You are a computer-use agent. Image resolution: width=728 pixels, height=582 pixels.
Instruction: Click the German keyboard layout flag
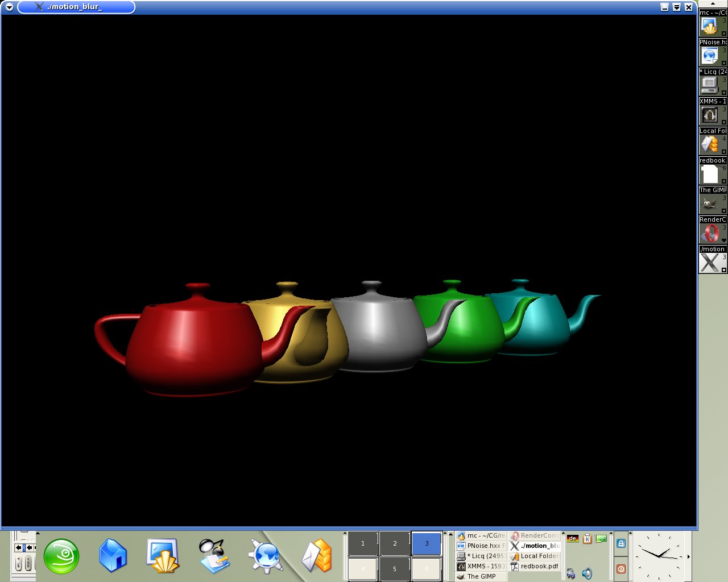(x=573, y=538)
